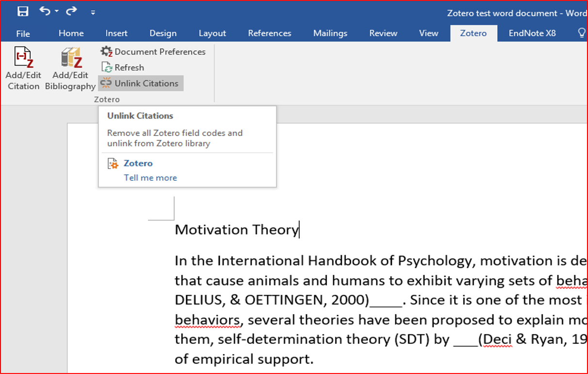Open the Mailings tab

tap(330, 33)
